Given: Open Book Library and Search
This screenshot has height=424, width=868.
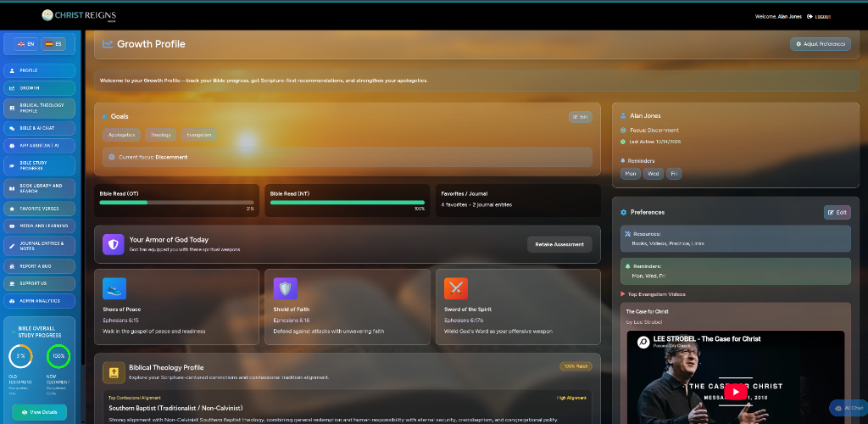Looking at the screenshot, I should coord(39,188).
